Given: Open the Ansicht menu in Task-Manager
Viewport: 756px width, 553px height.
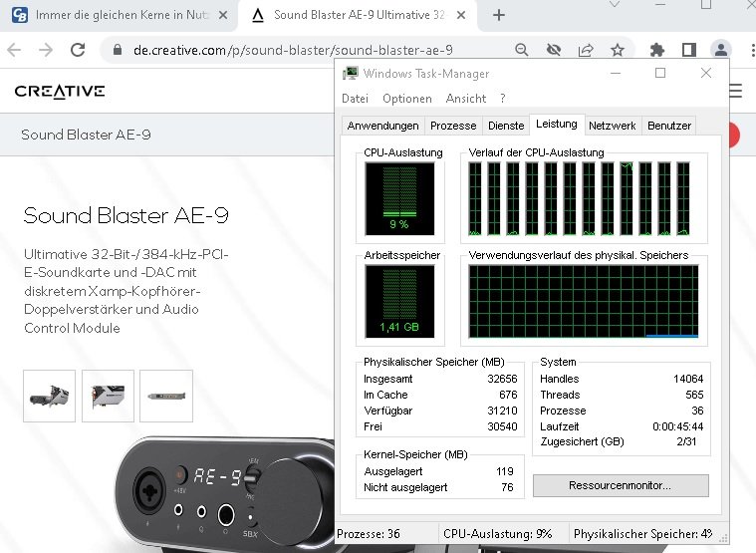Looking at the screenshot, I should (466, 99).
